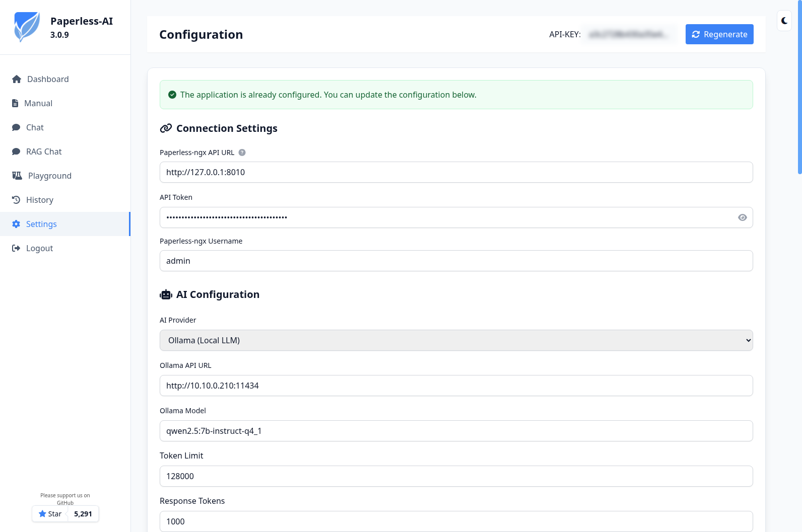
Task: Click the Response Tokens label
Action: point(192,501)
